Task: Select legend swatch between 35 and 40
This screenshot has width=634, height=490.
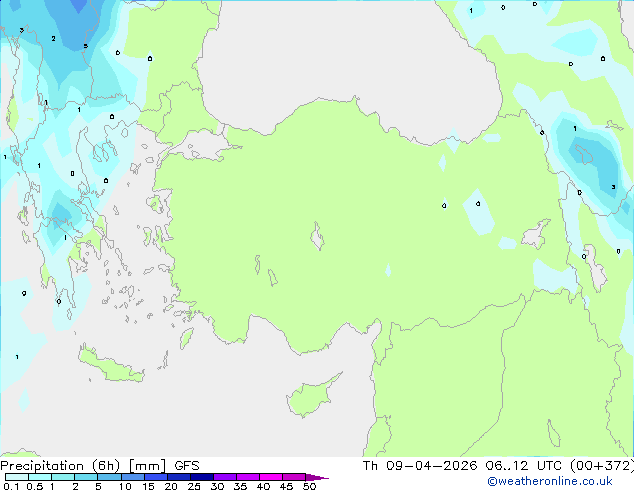Action: 248,477
